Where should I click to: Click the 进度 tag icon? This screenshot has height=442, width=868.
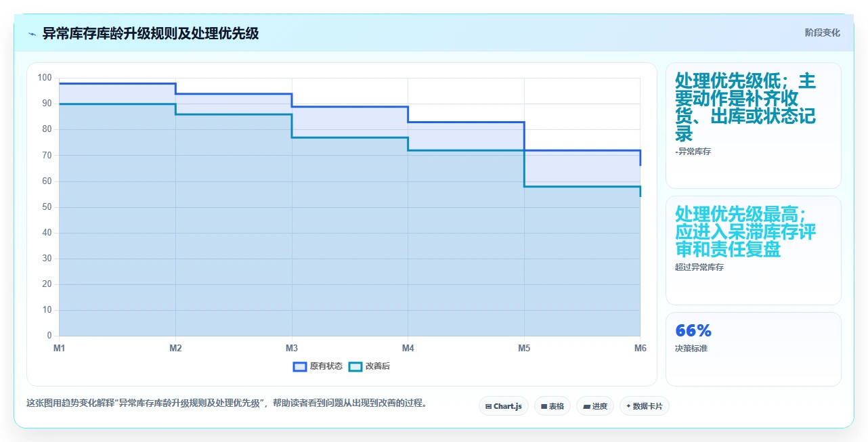point(586,406)
